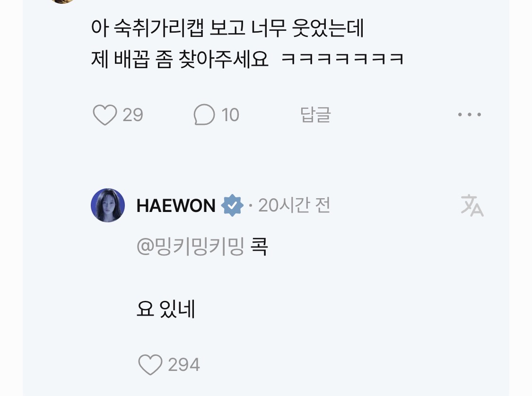This screenshot has height=396, width=532.
Task: Translate HAEWON's reply with translate icon
Action: pos(472,205)
